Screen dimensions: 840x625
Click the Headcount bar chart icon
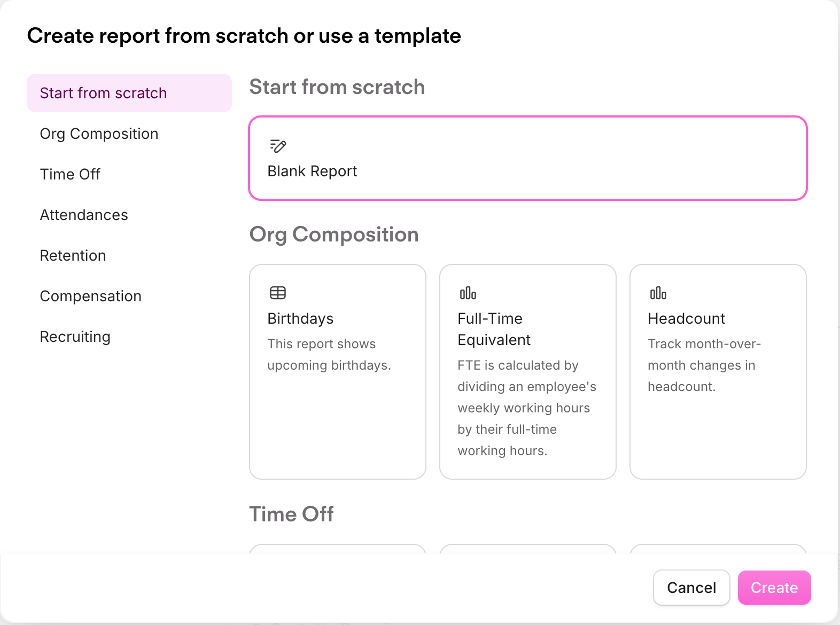[658, 293]
